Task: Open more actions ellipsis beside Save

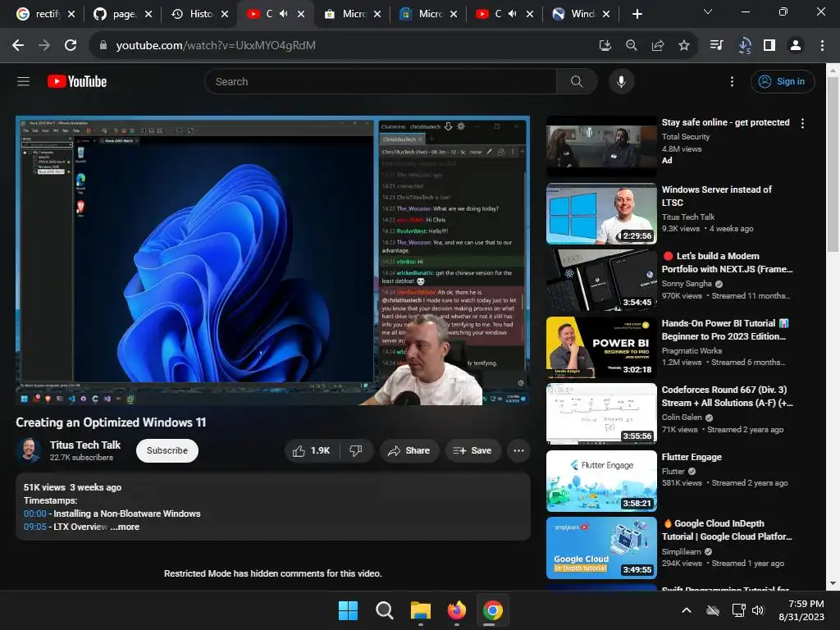Action: coord(518,450)
